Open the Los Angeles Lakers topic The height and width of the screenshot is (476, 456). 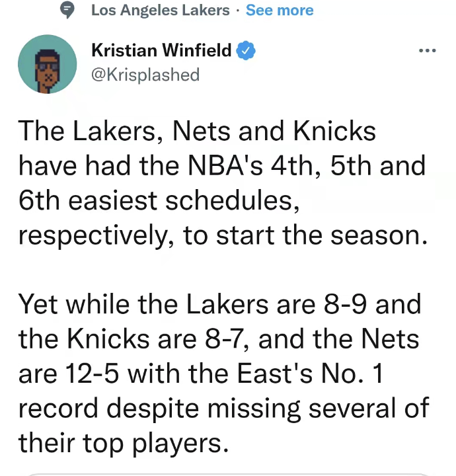click(161, 11)
